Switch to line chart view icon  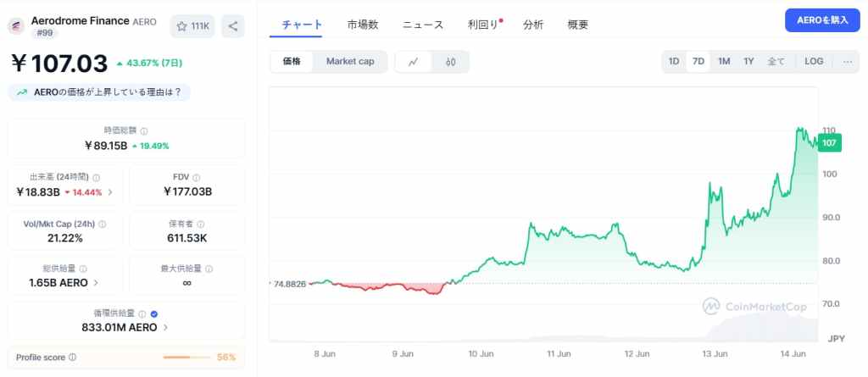[413, 62]
